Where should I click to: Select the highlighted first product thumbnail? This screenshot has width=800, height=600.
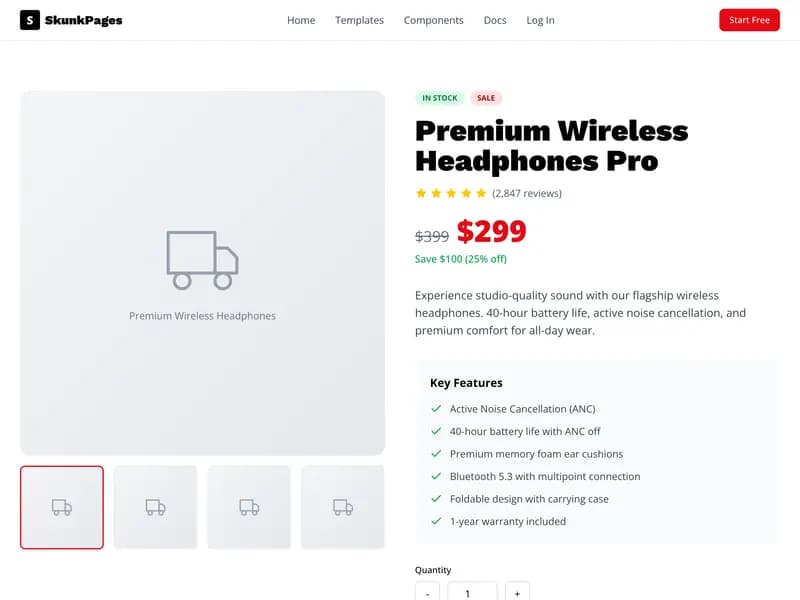(61, 506)
